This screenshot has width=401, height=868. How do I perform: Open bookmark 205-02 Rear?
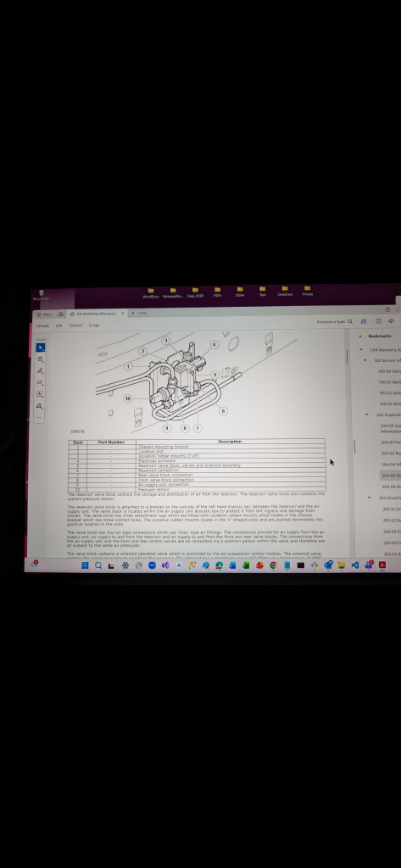[x=393, y=520]
